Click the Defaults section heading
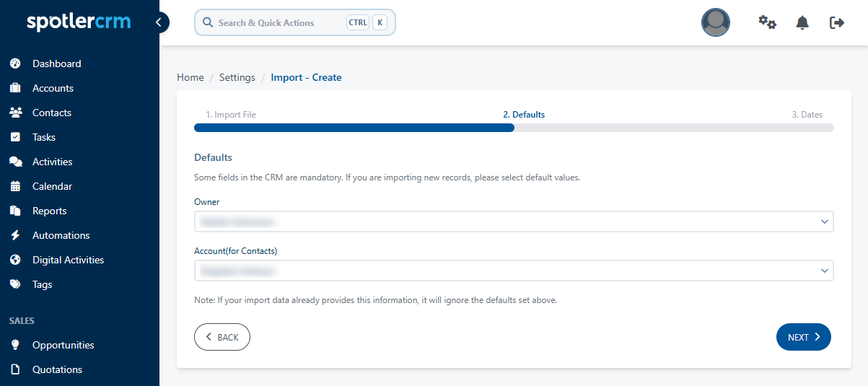This screenshot has width=868, height=386. click(x=213, y=157)
